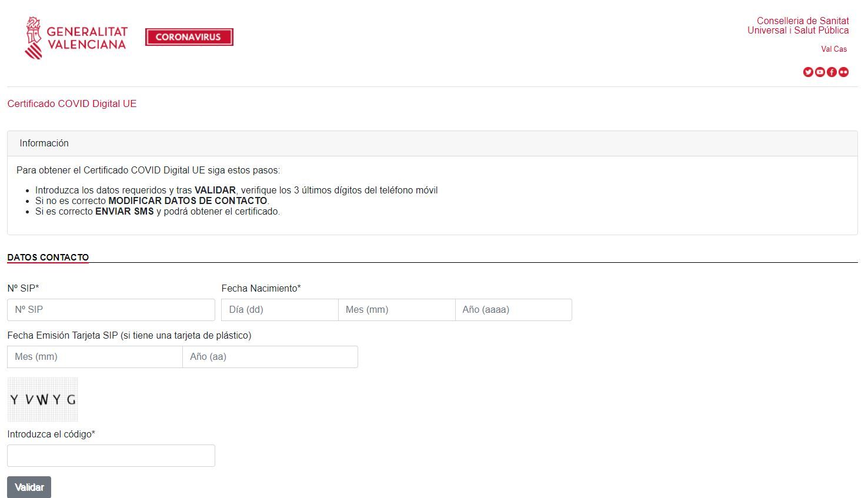The height and width of the screenshot is (498, 868).
Task: Open the YouTube social icon
Action: (x=820, y=72)
